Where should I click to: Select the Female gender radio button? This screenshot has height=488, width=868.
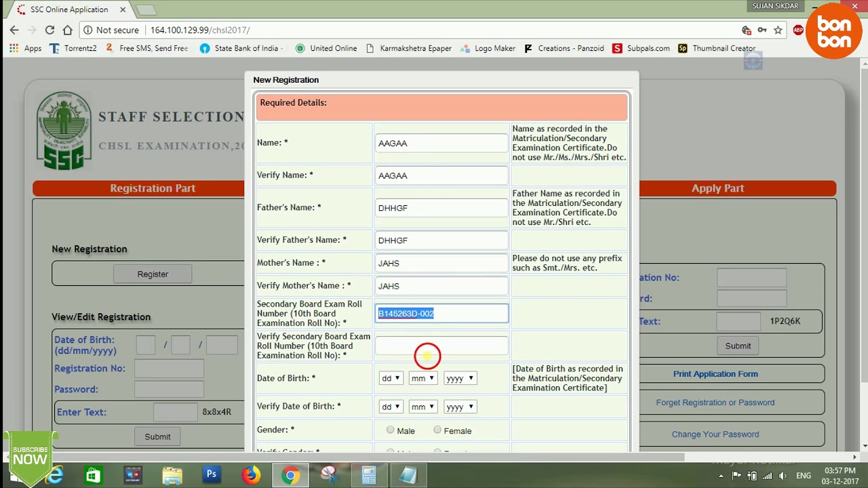coord(437,430)
